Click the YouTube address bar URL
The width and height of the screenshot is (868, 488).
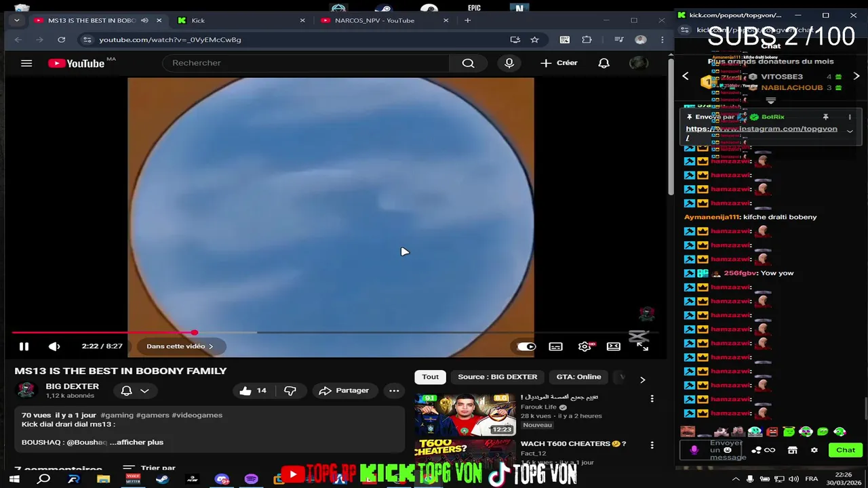170,40
